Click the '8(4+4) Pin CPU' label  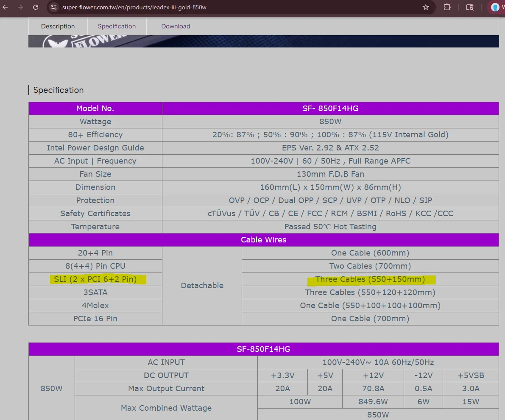pos(95,266)
